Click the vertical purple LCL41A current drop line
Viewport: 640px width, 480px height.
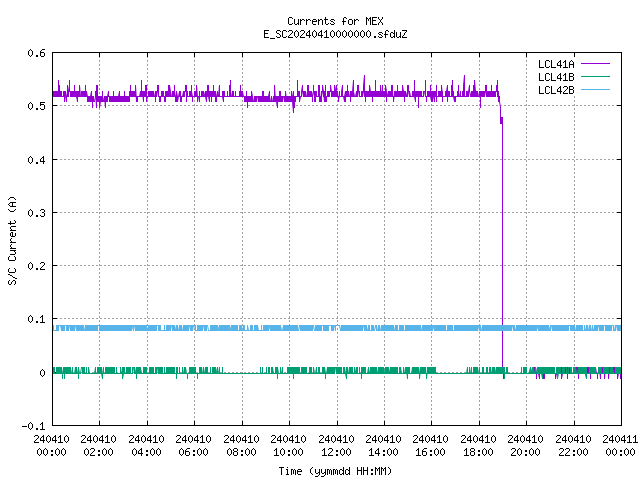(502, 245)
